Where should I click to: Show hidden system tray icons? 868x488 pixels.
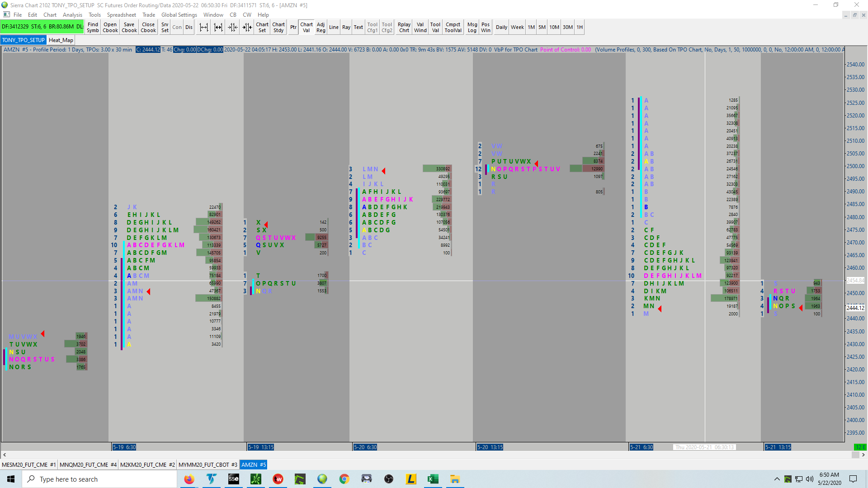(777, 479)
